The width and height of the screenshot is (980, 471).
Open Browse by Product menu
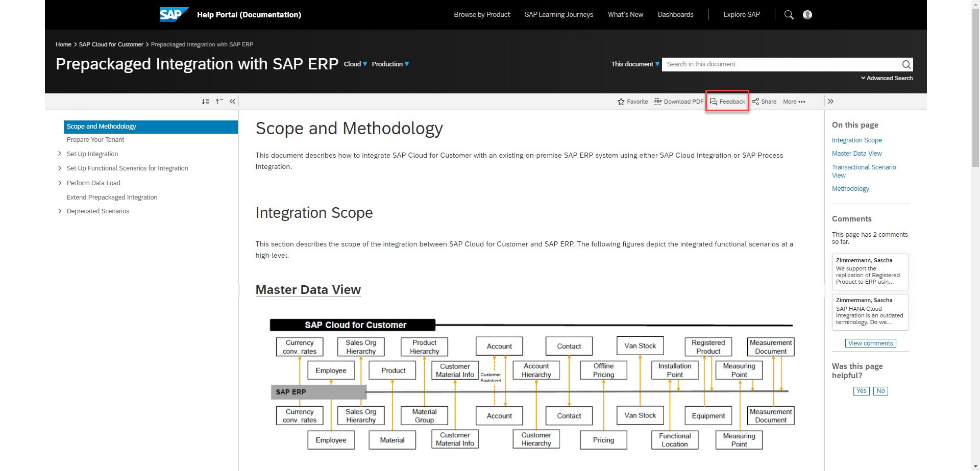coord(482,15)
